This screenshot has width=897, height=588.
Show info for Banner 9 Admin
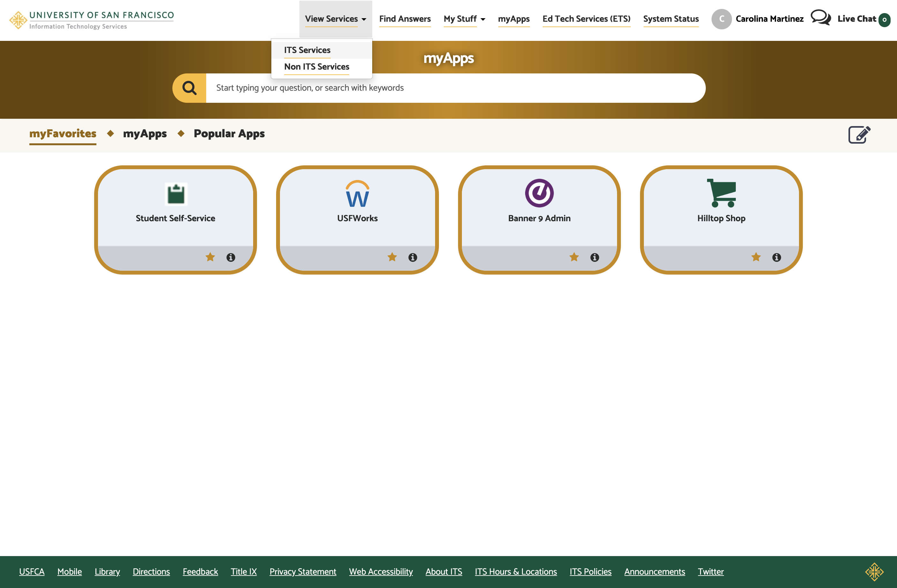pos(595,257)
